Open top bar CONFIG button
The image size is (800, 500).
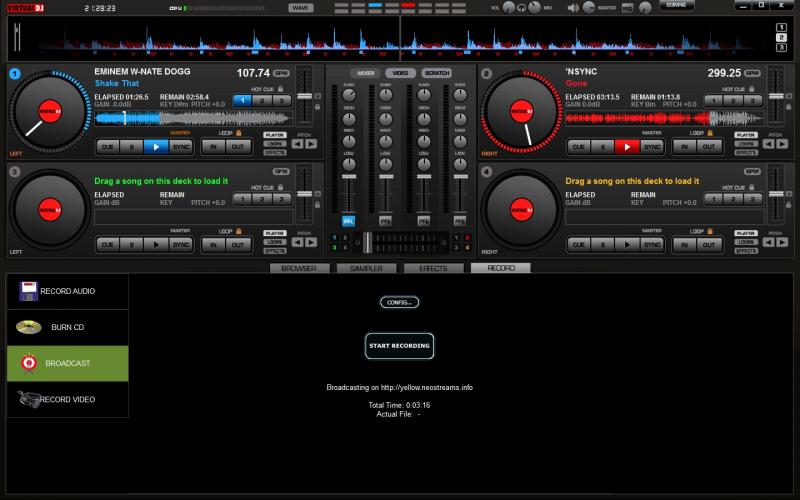point(677,5)
